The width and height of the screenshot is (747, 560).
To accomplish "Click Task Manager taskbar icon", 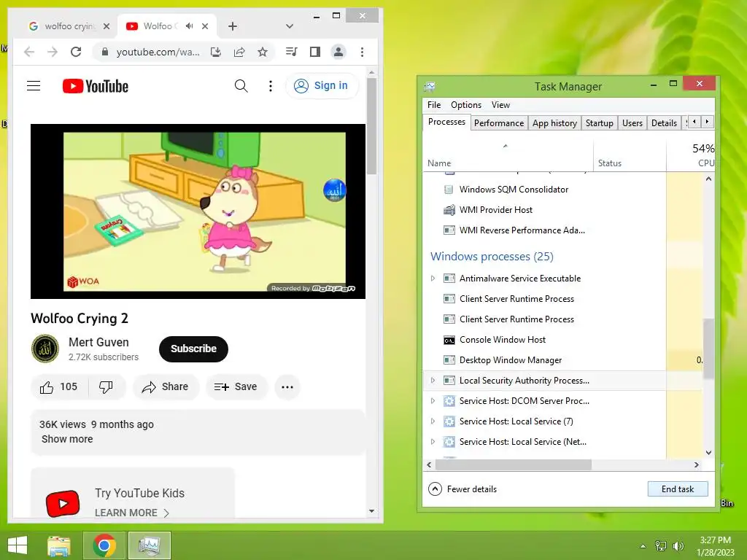I will (149, 545).
